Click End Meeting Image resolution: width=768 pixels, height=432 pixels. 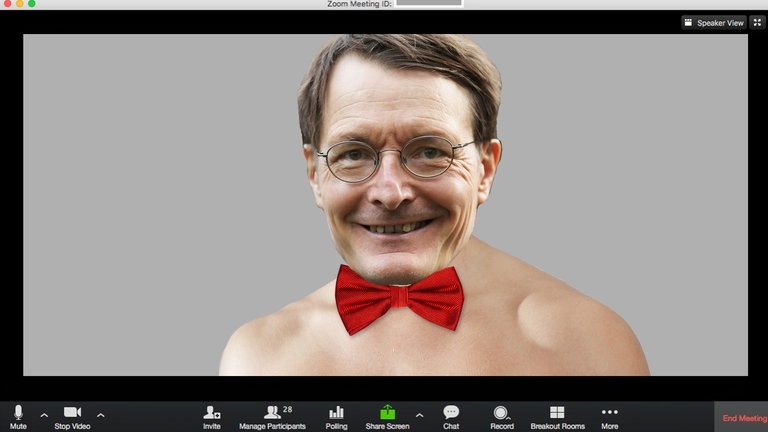point(744,418)
